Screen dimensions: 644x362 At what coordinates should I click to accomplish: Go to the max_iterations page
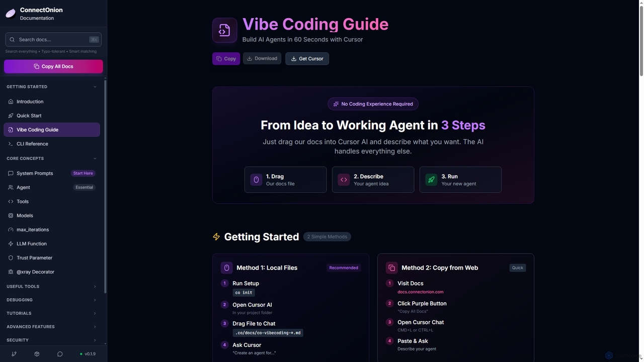[x=51, y=230]
